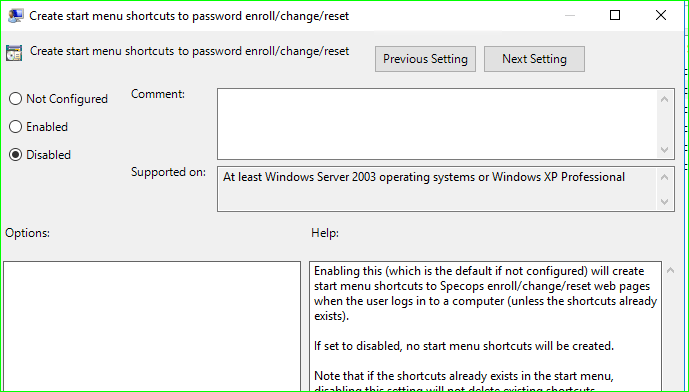Click inside the empty Options pane

click(152, 326)
